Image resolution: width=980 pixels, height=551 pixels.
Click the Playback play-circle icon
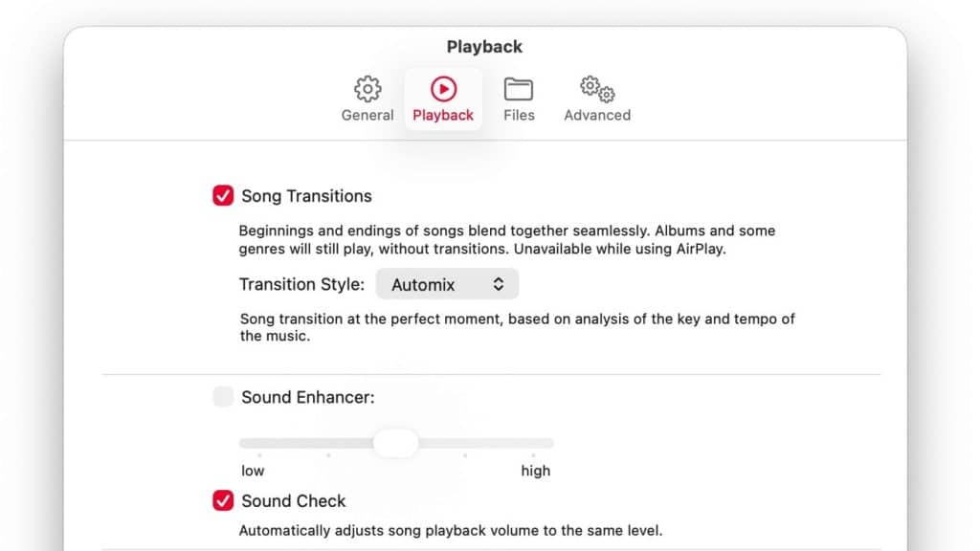click(x=443, y=89)
